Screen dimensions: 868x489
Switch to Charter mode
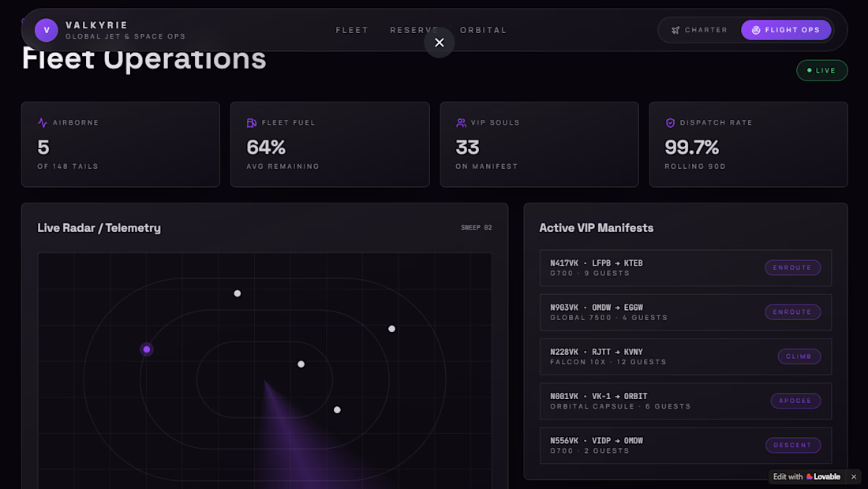pos(700,30)
